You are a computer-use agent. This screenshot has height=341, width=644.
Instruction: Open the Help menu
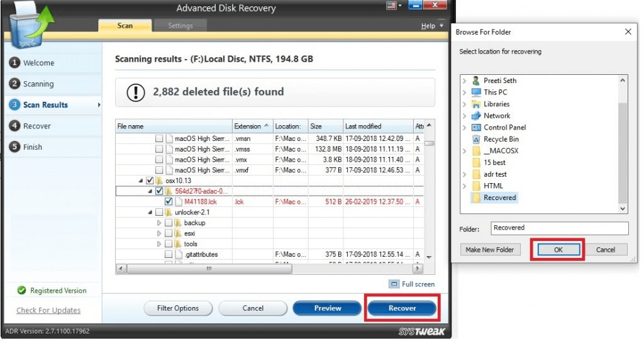[x=428, y=26]
